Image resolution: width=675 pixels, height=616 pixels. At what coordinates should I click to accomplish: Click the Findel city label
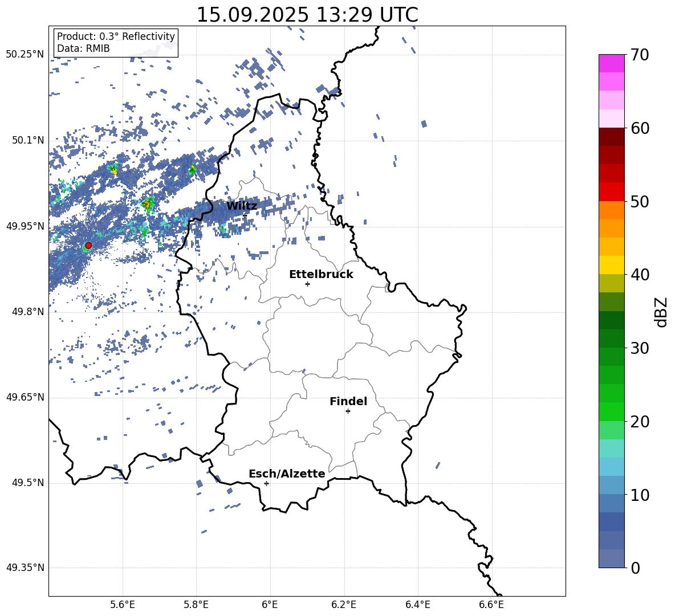tap(348, 401)
